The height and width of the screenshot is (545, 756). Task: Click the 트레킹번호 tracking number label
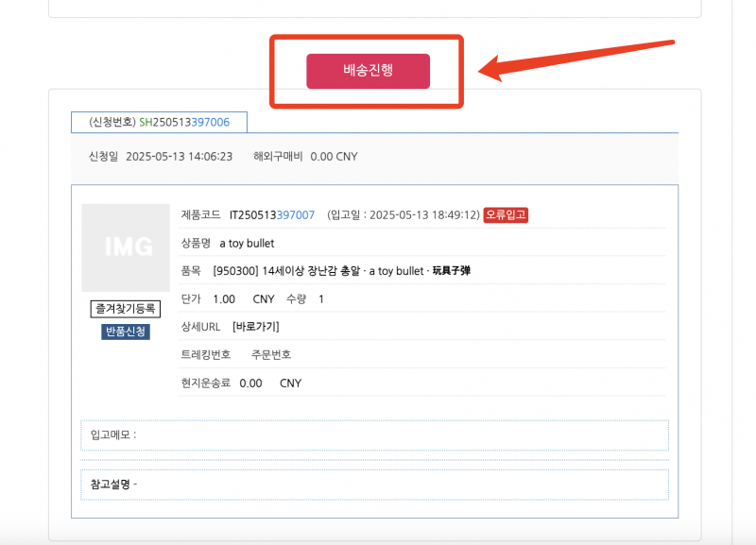click(x=206, y=354)
